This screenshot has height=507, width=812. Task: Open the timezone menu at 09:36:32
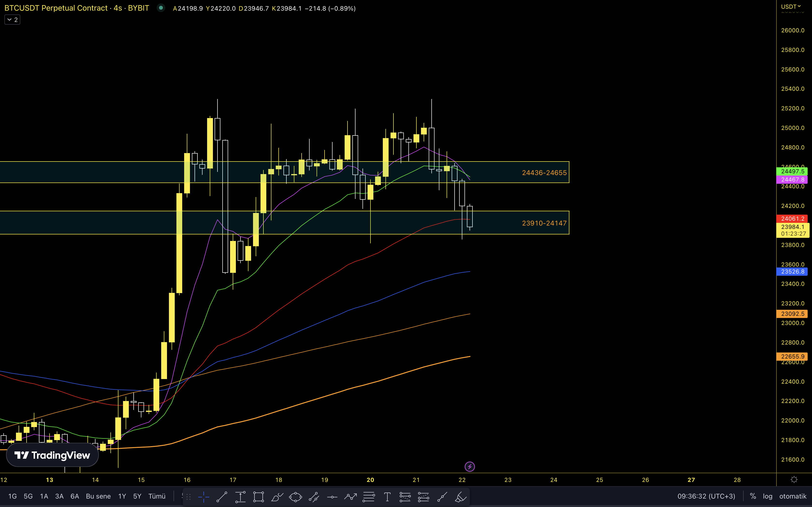tap(706, 496)
